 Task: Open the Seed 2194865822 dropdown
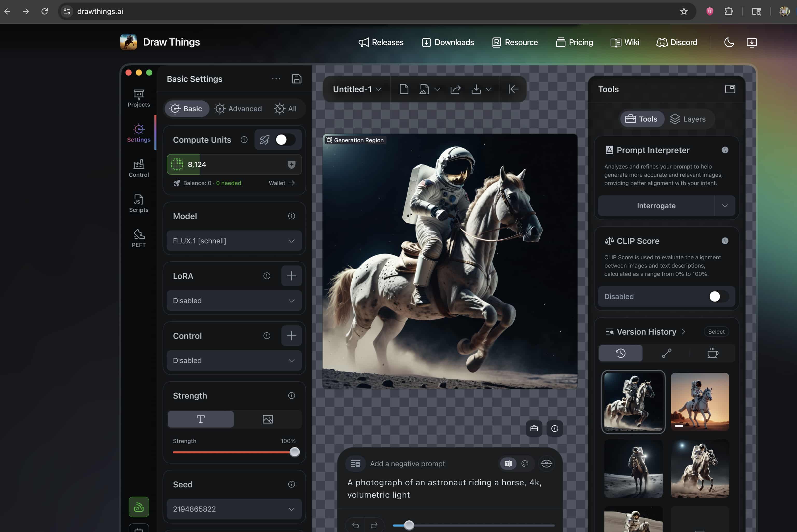pos(234,509)
